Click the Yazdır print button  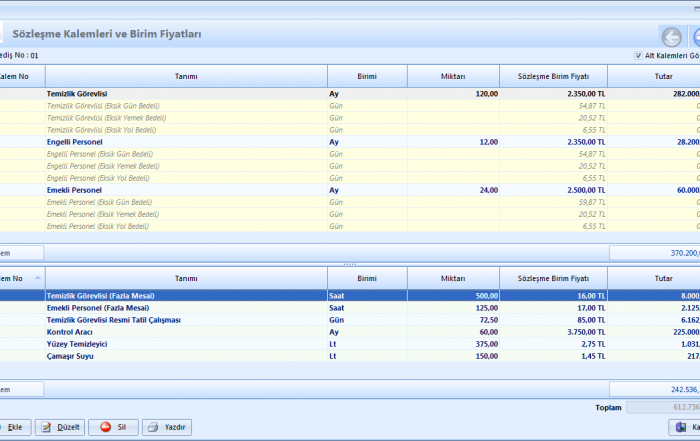166,427
